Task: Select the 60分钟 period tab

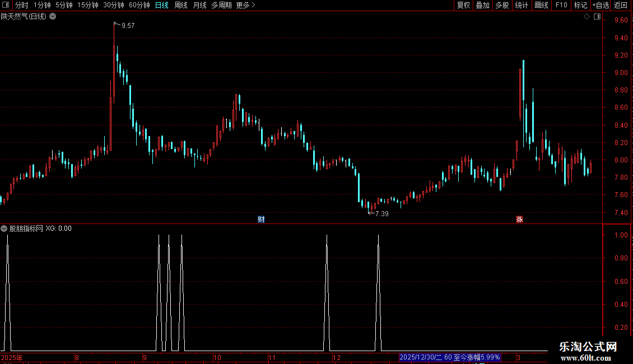Action: tap(139, 5)
